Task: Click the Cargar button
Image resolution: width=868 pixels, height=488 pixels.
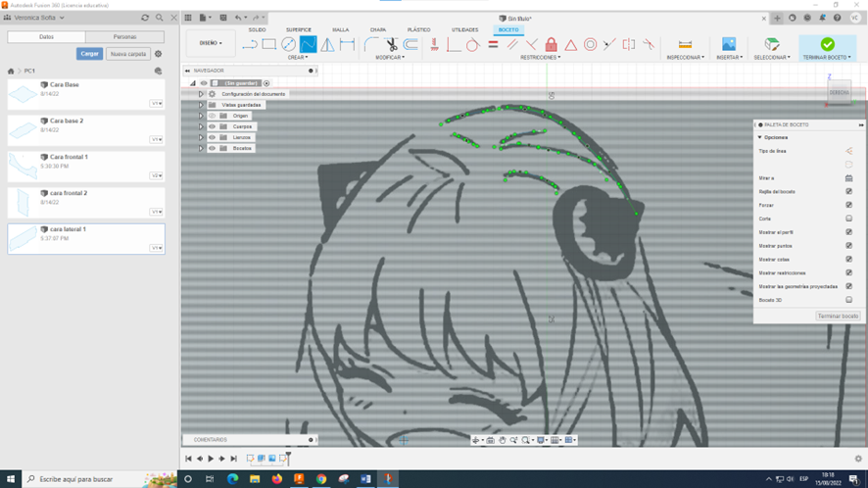Action: coord(90,54)
